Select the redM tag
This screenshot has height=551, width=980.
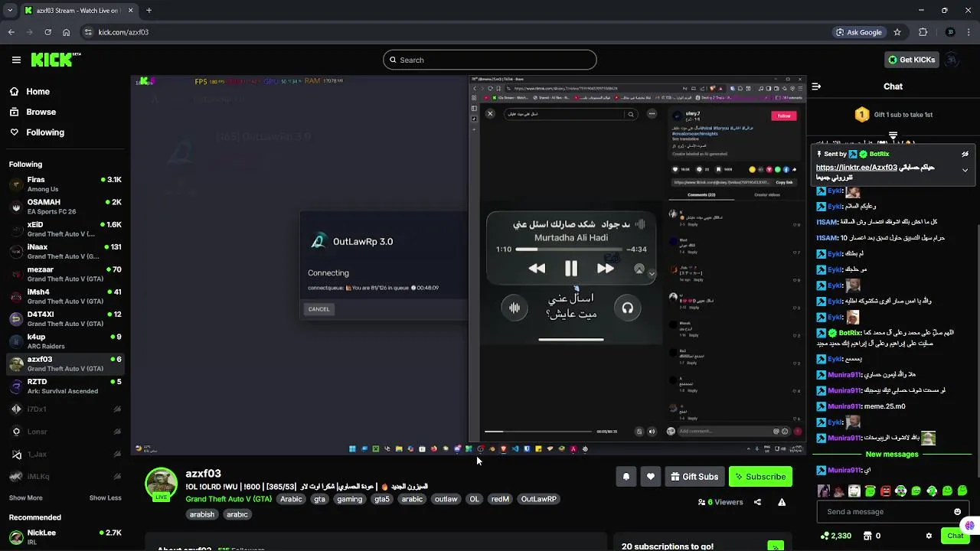[x=500, y=499]
